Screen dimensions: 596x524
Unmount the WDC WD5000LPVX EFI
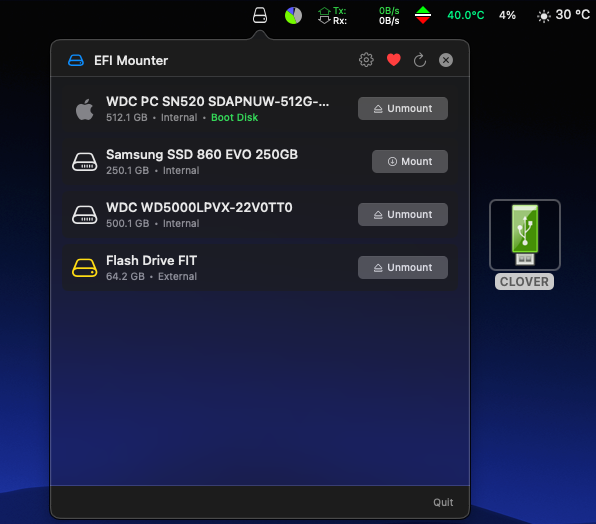(403, 214)
